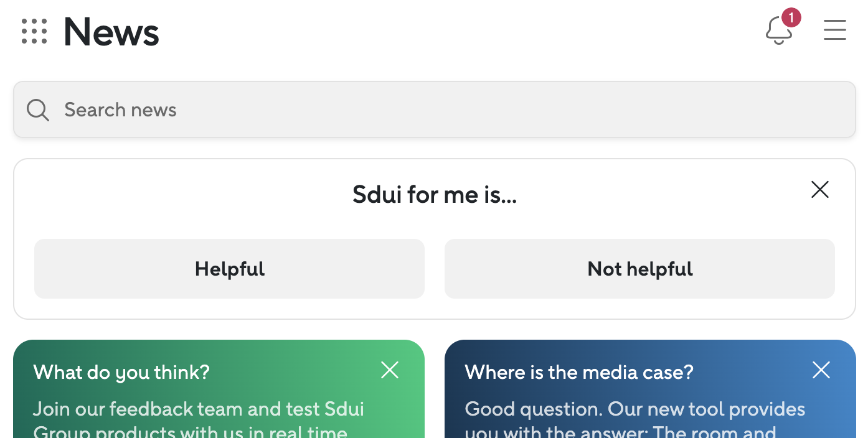Click the "Join our feedback team" text
This screenshot has height=438, width=868.
click(x=198, y=409)
